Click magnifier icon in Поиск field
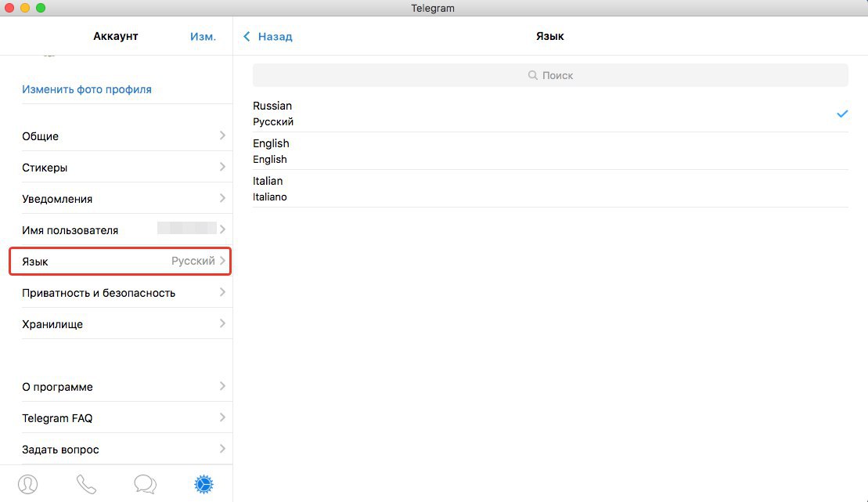The width and height of the screenshot is (868, 502). point(532,75)
